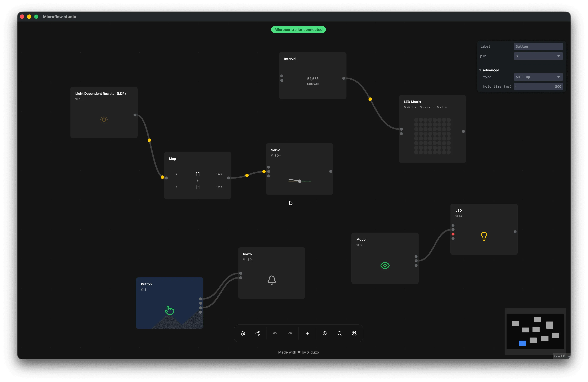Open the settings gear in the bottom toolbar
The width and height of the screenshot is (588, 382).
(243, 333)
